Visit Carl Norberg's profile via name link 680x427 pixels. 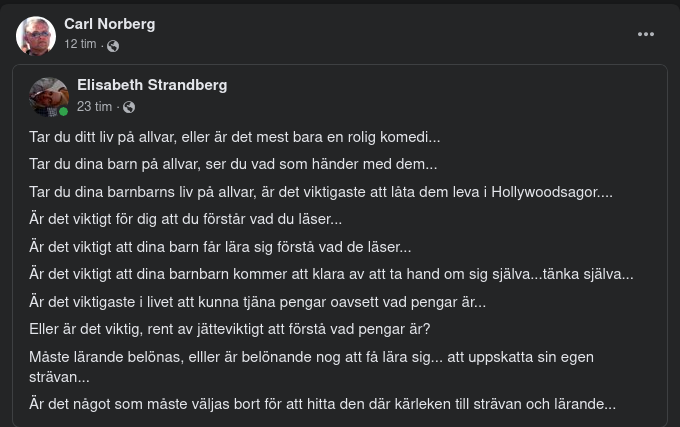click(109, 24)
